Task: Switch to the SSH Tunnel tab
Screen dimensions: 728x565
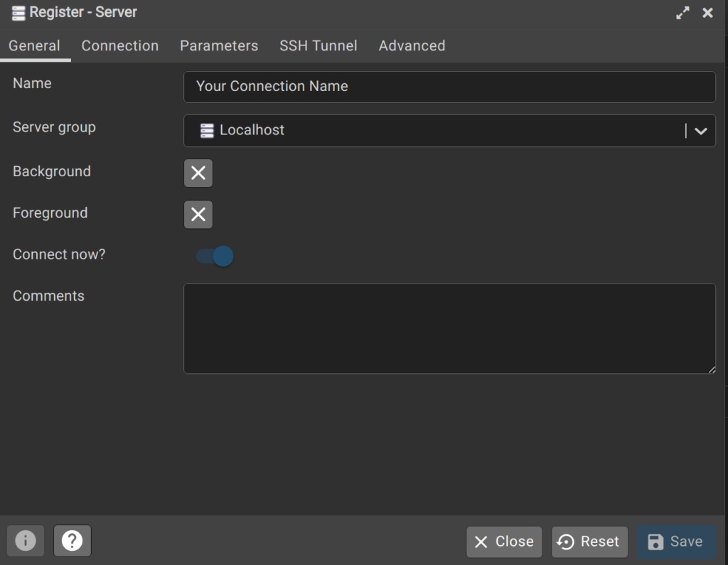Action: [x=318, y=46]
